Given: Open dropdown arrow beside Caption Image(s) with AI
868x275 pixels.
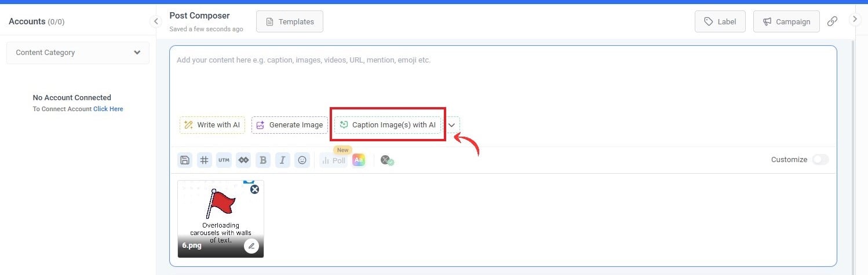Looking at the screenshot, I should (452, 125).
